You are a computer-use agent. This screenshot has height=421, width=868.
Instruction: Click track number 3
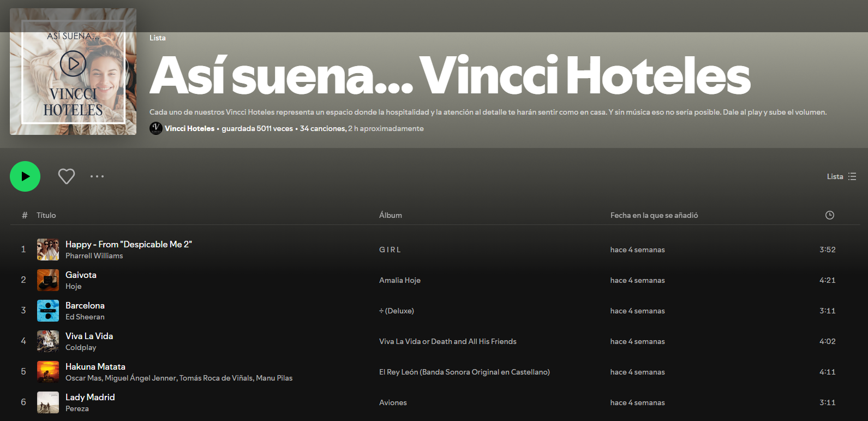tap(23, 311)
